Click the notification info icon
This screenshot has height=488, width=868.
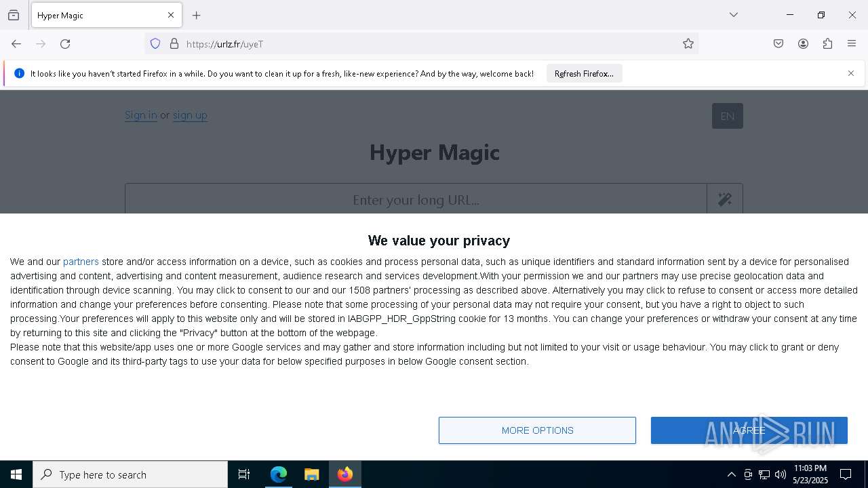coord(19,73)
